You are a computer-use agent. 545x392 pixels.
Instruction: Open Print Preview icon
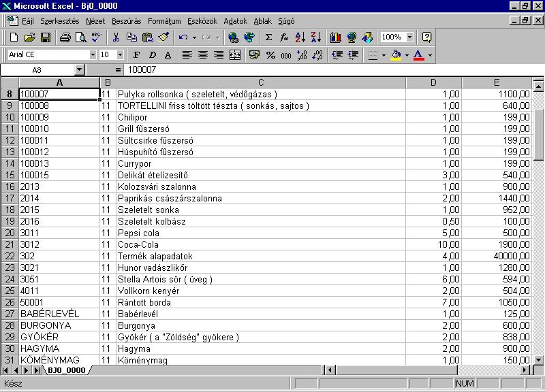(x=80, y=37)
